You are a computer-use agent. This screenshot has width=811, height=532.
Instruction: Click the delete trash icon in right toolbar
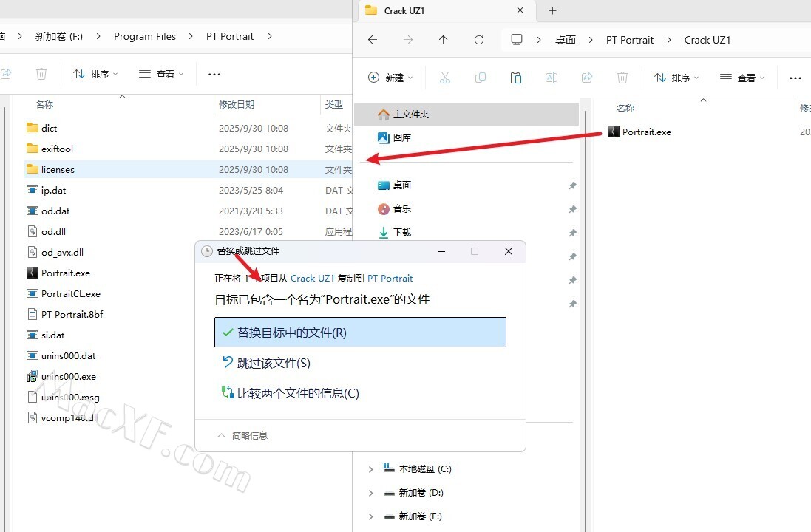click(x=622, y=78)
